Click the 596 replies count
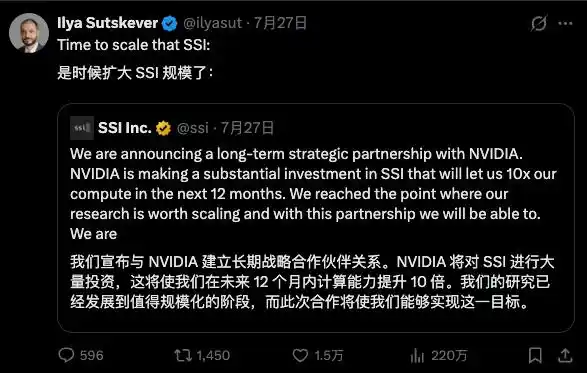Image resolution: width=587 pixels, height=373 pixels. (92, 355)
